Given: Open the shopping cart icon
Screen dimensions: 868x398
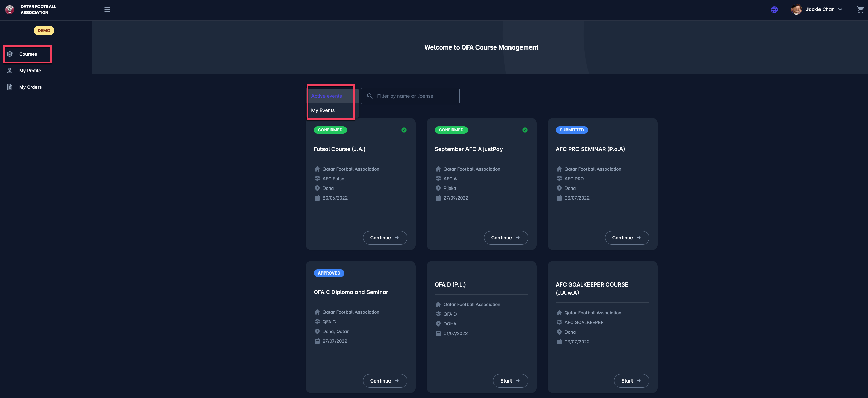Looking at the screenshot, I should (860, 10).
